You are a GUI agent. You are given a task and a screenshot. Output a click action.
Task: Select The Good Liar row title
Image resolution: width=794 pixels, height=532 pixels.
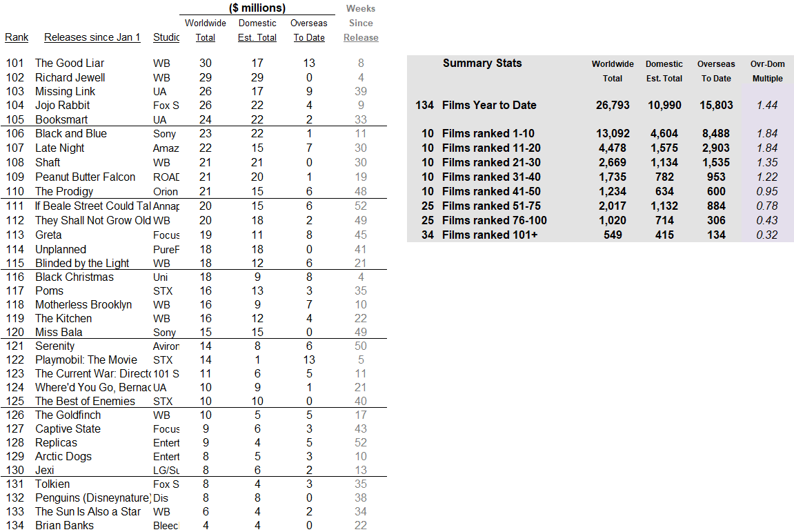coord(70,63)
